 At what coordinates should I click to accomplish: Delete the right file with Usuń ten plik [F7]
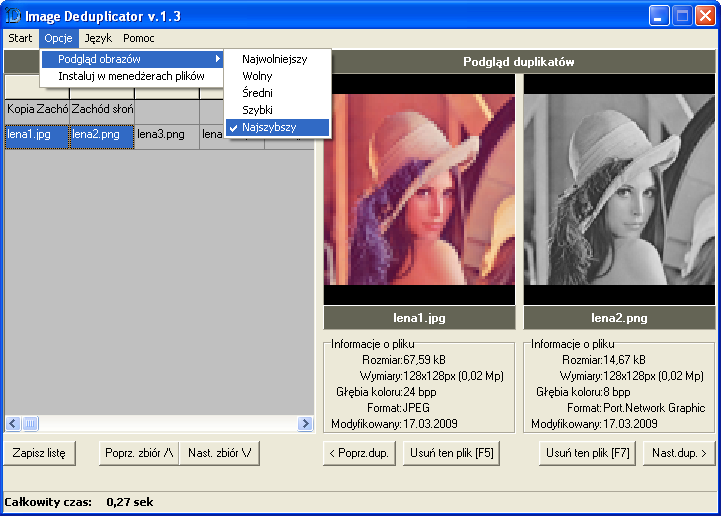587,453
